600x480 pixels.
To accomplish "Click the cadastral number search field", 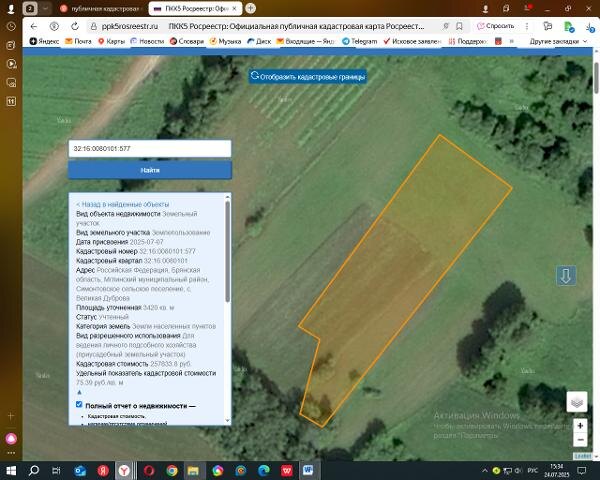I will point(150,149).
